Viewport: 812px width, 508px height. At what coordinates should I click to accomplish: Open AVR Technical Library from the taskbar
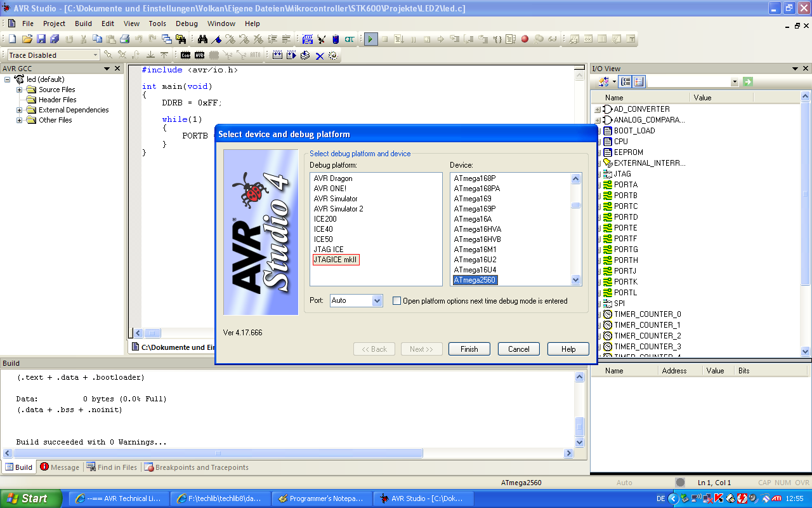(119, 498)
